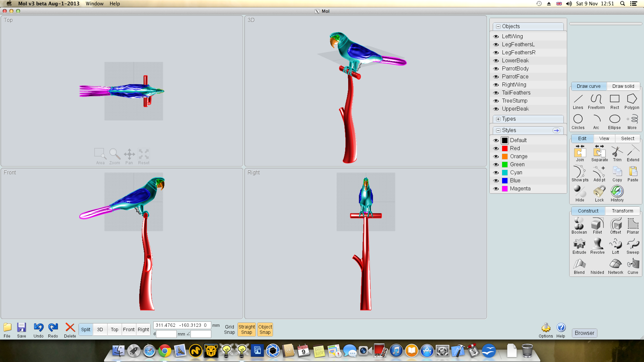Image resolution: width=644 pixels, height=362 pixels.
Task: Click the Undo button
Action: (x=39, y=330)
